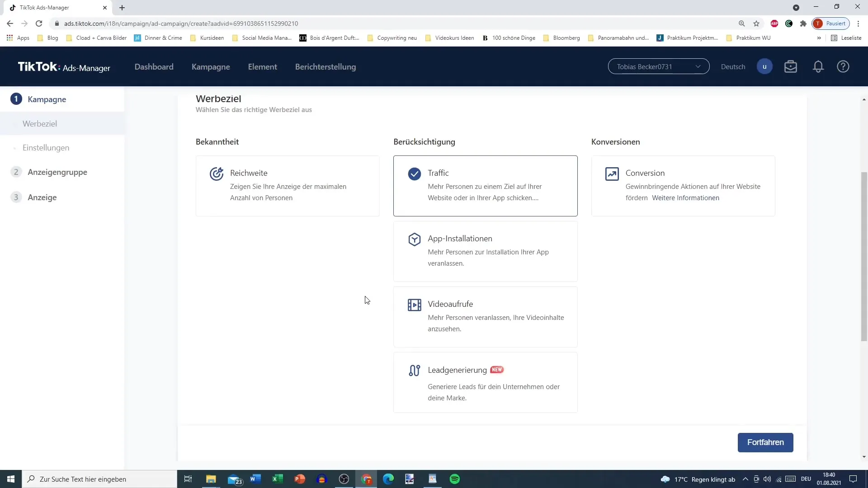Show hidden system tray icons

point(745,479)
